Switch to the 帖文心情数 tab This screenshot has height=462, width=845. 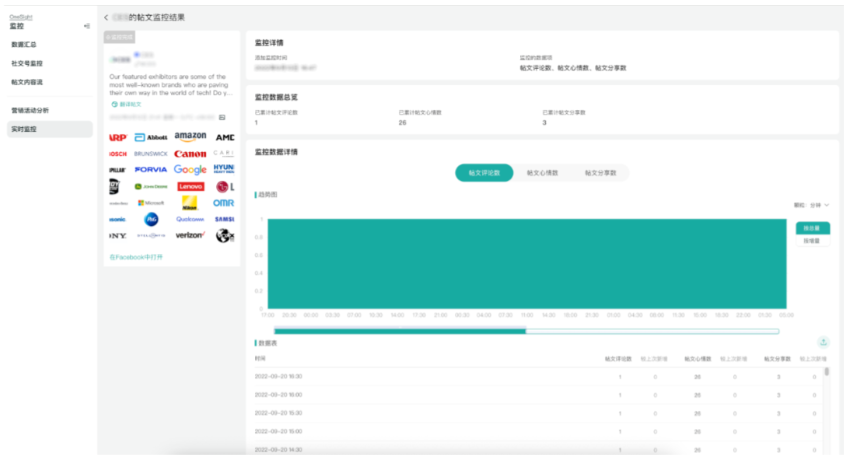(542, 173)
